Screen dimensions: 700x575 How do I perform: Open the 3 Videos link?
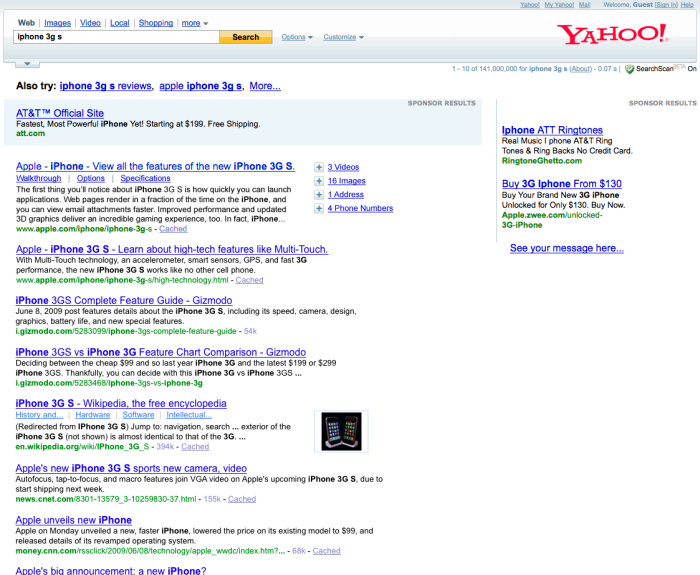pyautogui.click(x=343, y=167)
